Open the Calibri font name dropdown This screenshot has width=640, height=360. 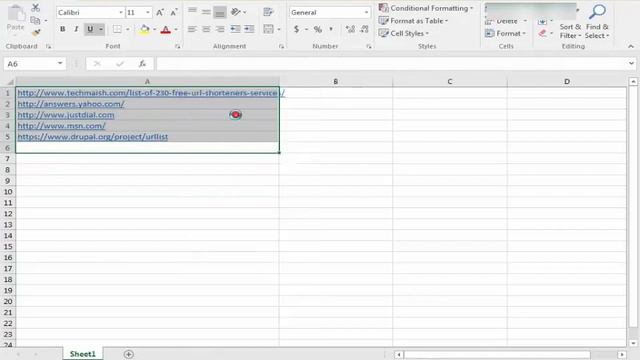click(121, 13)
